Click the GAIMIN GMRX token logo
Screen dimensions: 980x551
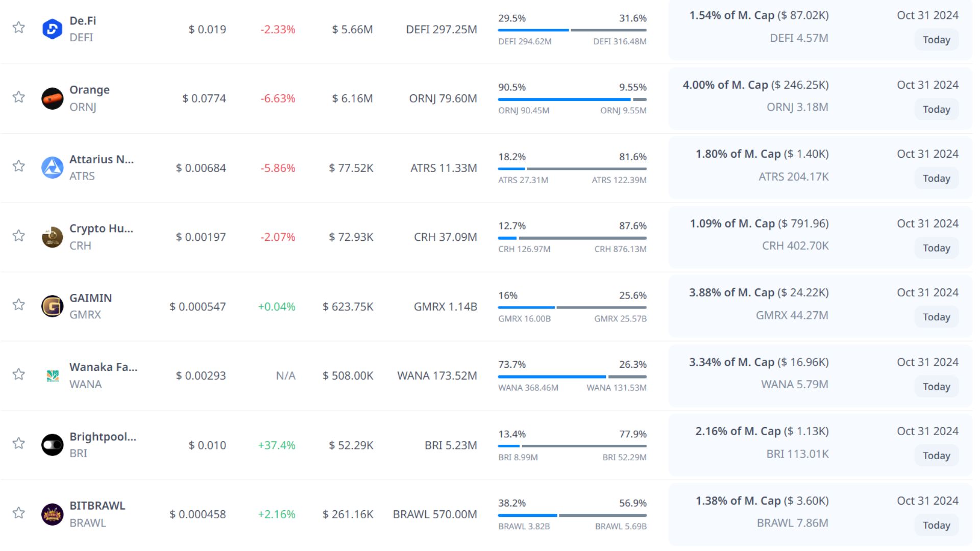(x=52, y=306)
